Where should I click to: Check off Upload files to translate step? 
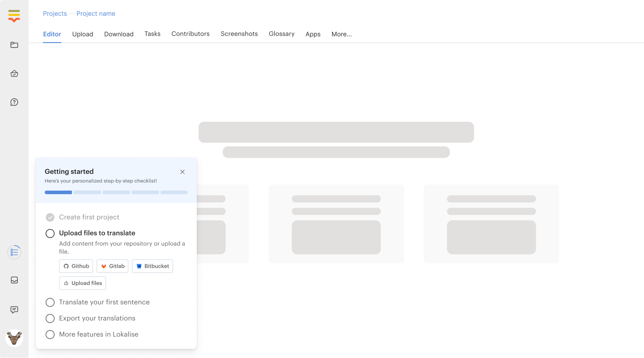50,233
